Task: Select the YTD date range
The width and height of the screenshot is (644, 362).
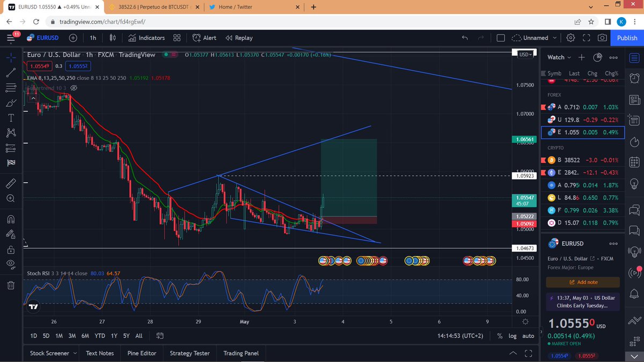Action: pos(99,336)
